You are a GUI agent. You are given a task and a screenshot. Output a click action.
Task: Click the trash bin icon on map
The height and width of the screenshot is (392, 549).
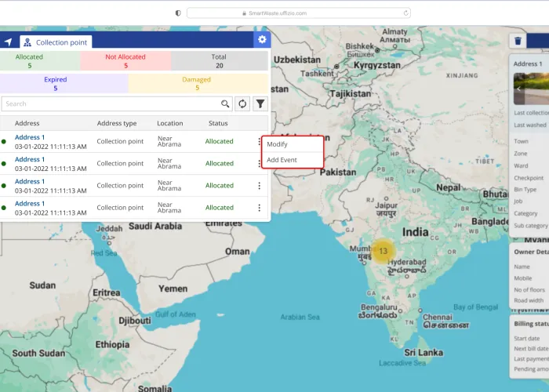coord(518,42)
